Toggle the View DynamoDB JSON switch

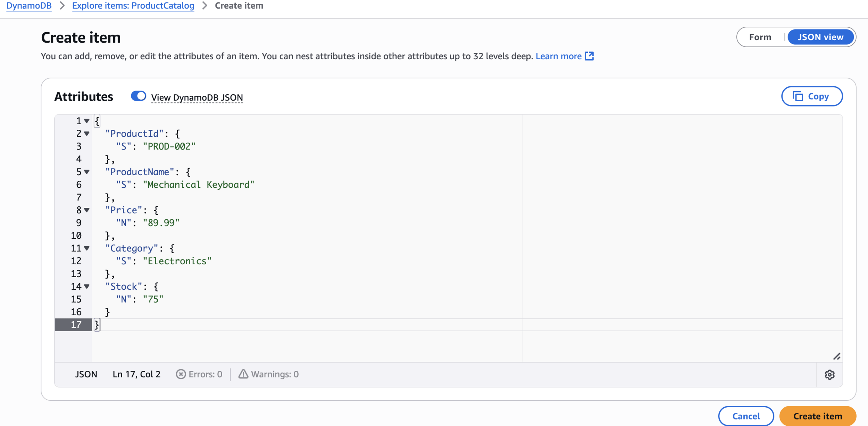pos(138,96)
